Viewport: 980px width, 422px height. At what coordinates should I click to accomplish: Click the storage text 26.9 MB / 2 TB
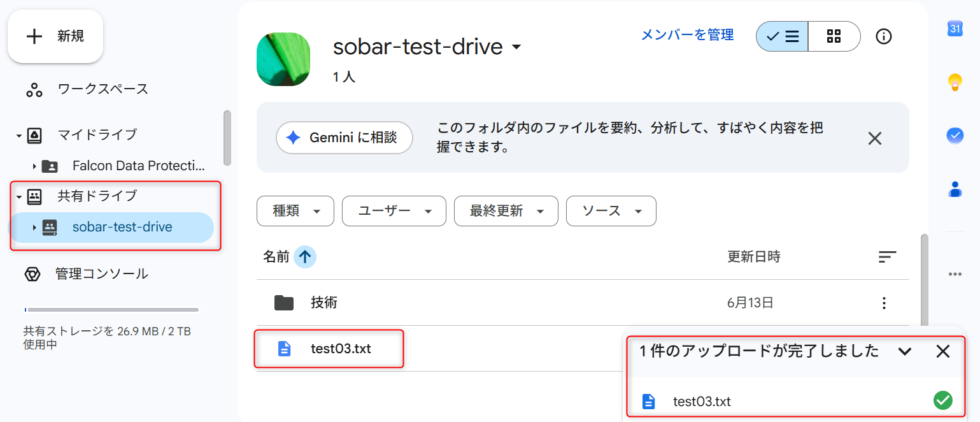tap(154, 331)
